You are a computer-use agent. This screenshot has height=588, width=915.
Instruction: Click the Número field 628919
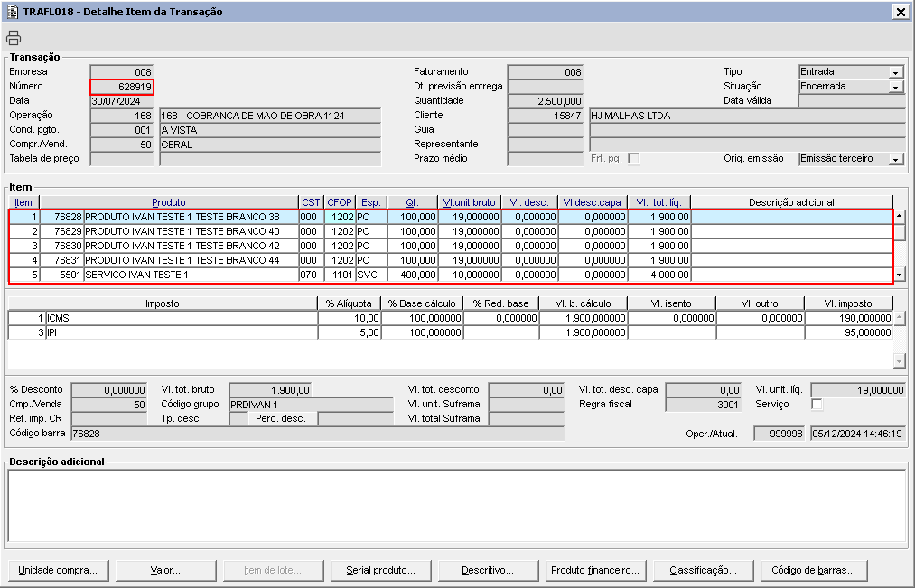[122, 87]
